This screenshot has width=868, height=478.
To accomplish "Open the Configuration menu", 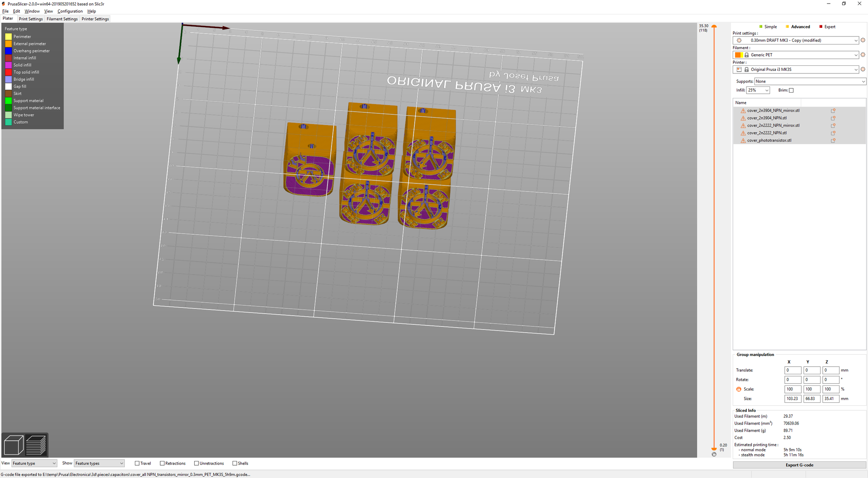I will click(70, 11).
